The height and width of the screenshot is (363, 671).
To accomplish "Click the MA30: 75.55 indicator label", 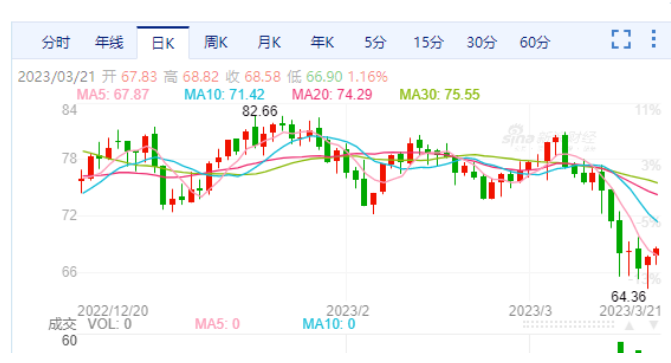I will 439,94.
